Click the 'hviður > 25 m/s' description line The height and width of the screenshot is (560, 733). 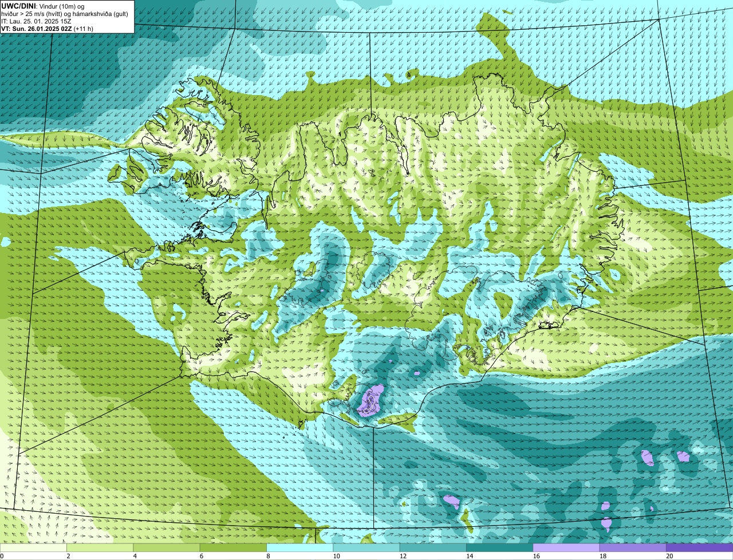click(x=65, y=14)
